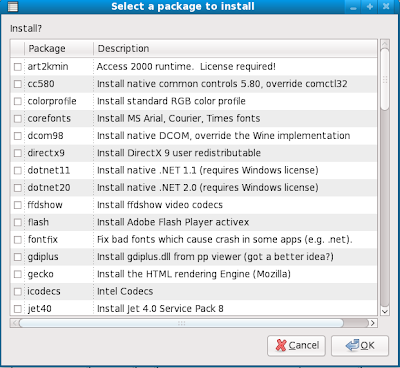Select the 'cc580' package name
The image size is (400, 368).
(41, 84)
